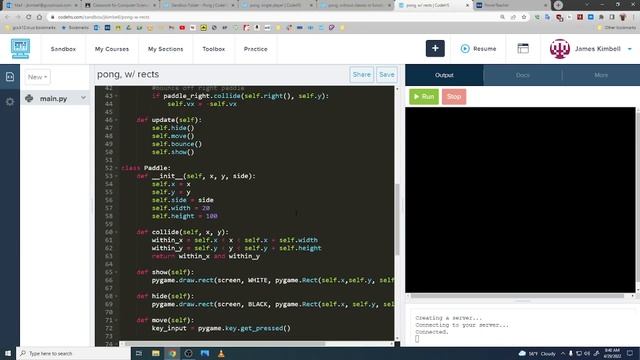The height and width of the screenshot is (360, 640).
Task: Open the Sandbox page
Action: point(63,49)
